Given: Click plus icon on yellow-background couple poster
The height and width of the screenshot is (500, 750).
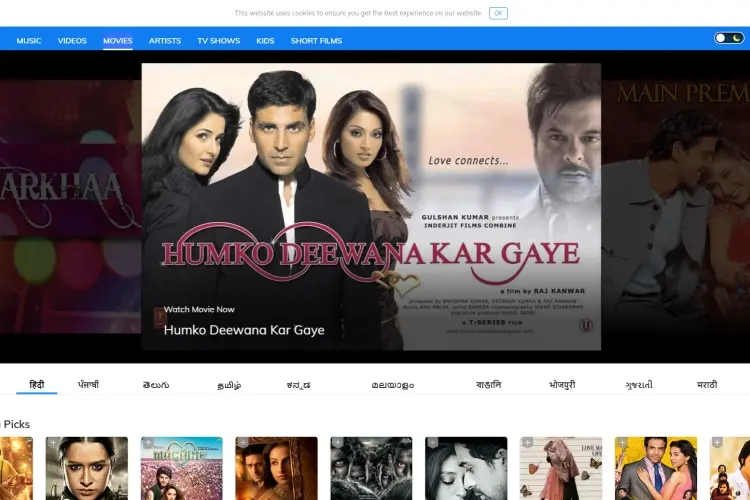Looking at the screenshot, I should (622, 443).
